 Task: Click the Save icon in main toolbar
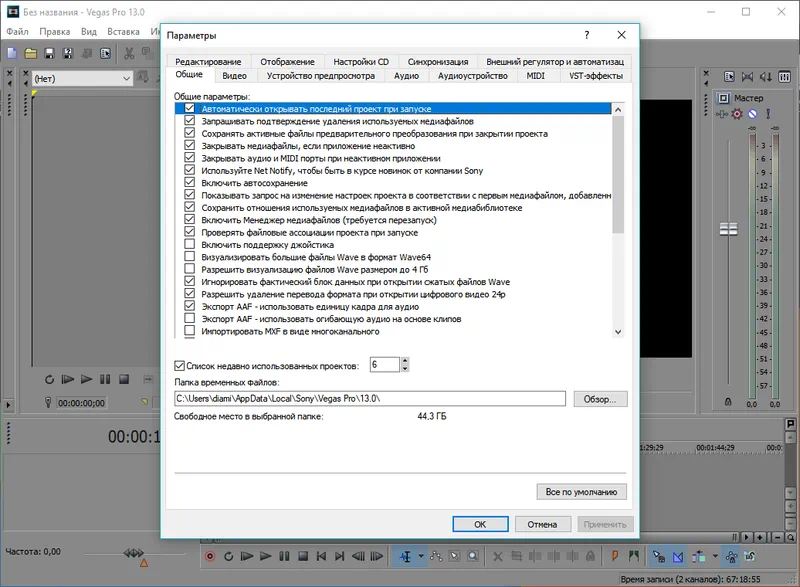[x=48, y=52]
